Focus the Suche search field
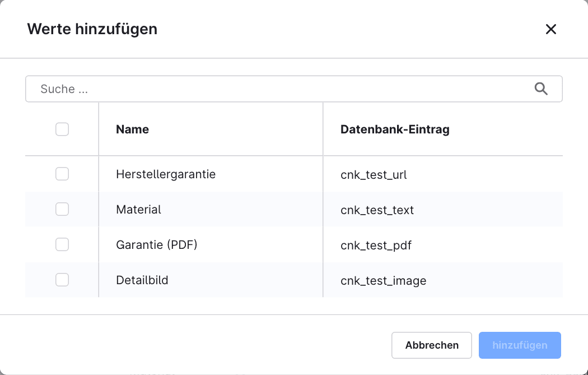 (x=293, y=89)
